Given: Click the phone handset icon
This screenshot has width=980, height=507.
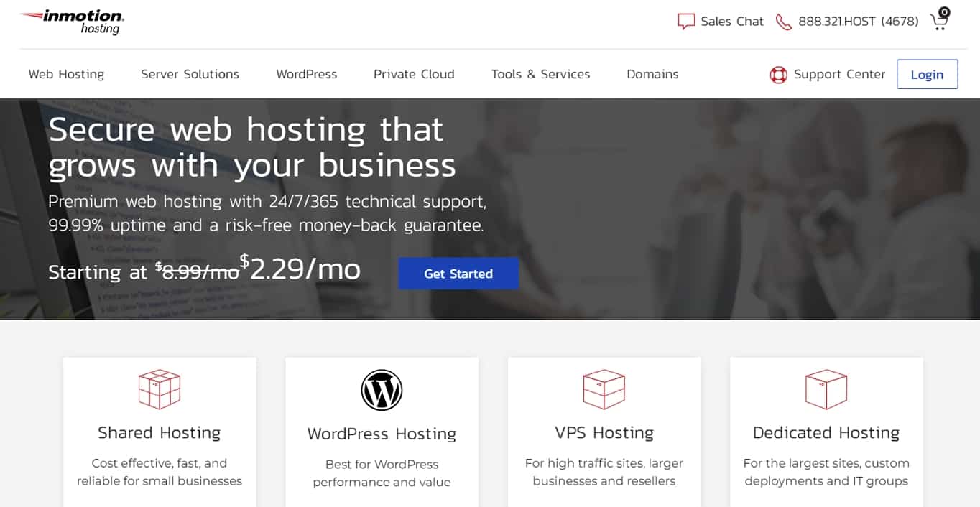Looking at the screenshot, I should click(783, 22).
